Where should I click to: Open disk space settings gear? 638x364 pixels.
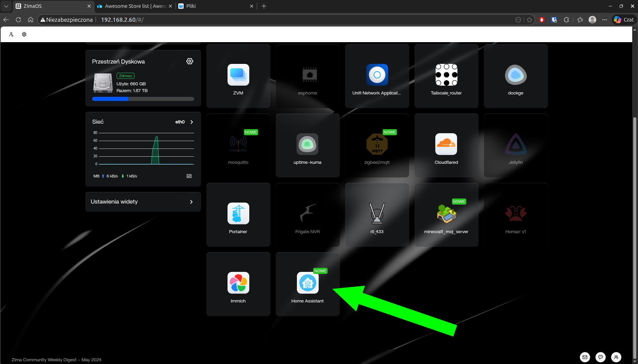[x=190, y=61]
